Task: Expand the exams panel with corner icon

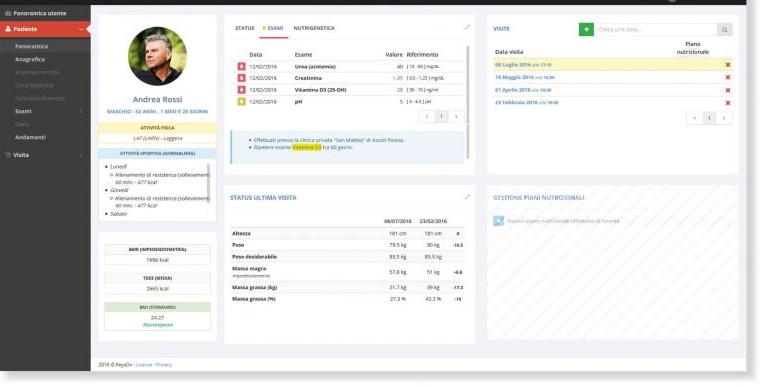Action: click(x=467, y=28)
